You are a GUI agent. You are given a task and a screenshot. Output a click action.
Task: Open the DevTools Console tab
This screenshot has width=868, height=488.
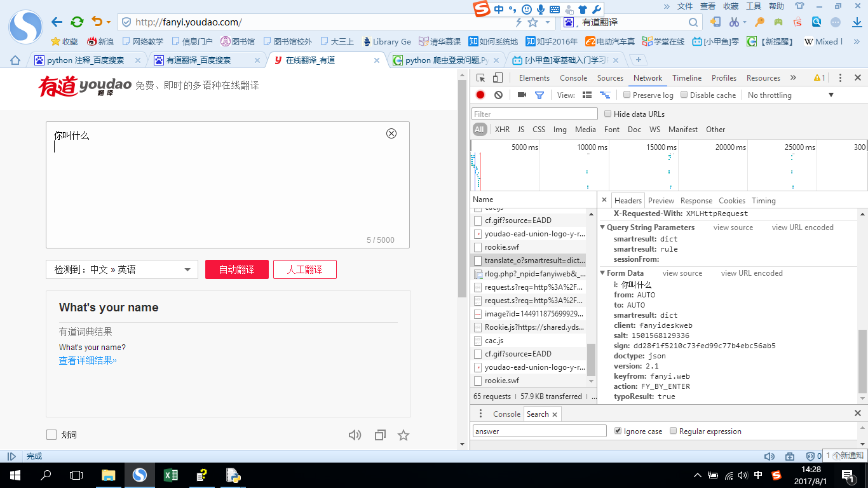coord(573,78)
